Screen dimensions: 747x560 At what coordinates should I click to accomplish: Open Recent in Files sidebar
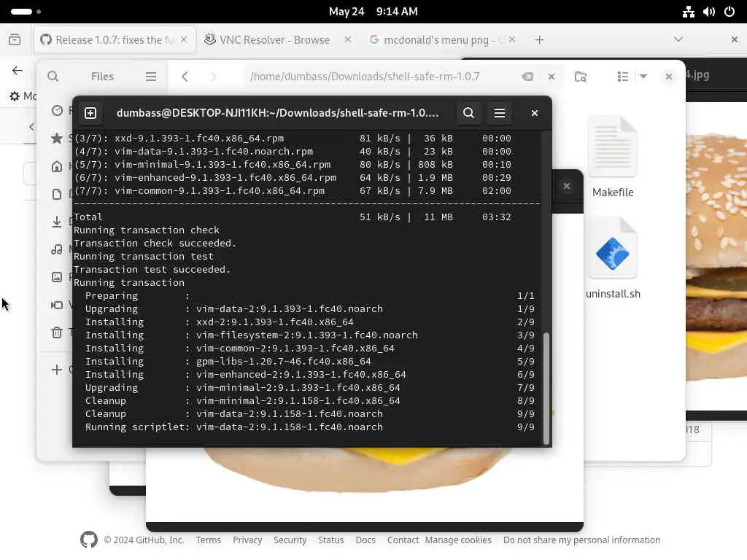(57, 111)
